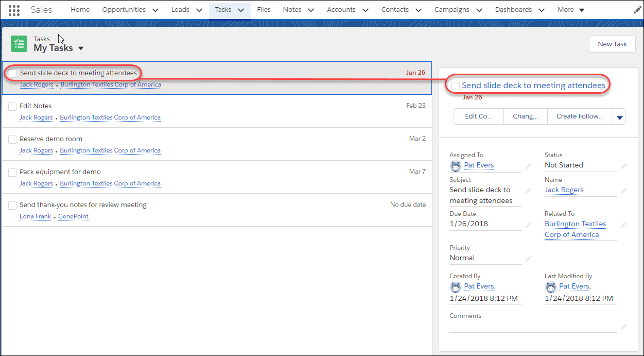This screenshot has height=356, width=644.
Task: Mark Reserve demo room as complete
Action: 12,139
